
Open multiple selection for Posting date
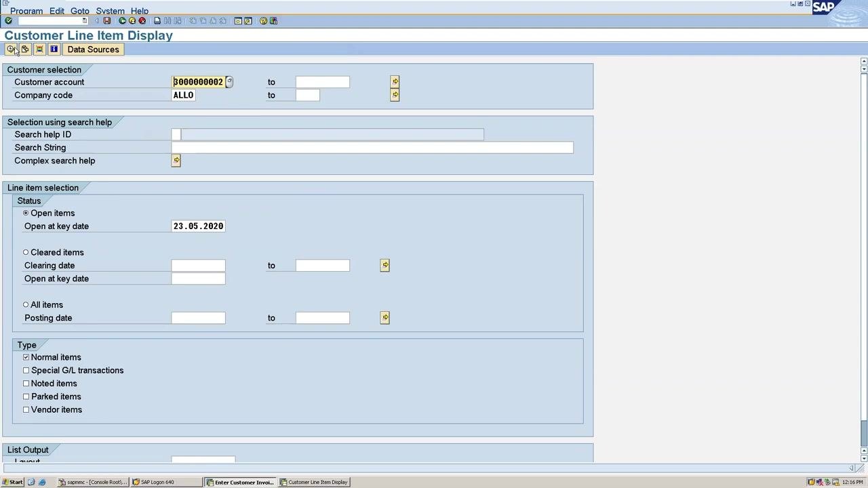click(x=384, y=318)
